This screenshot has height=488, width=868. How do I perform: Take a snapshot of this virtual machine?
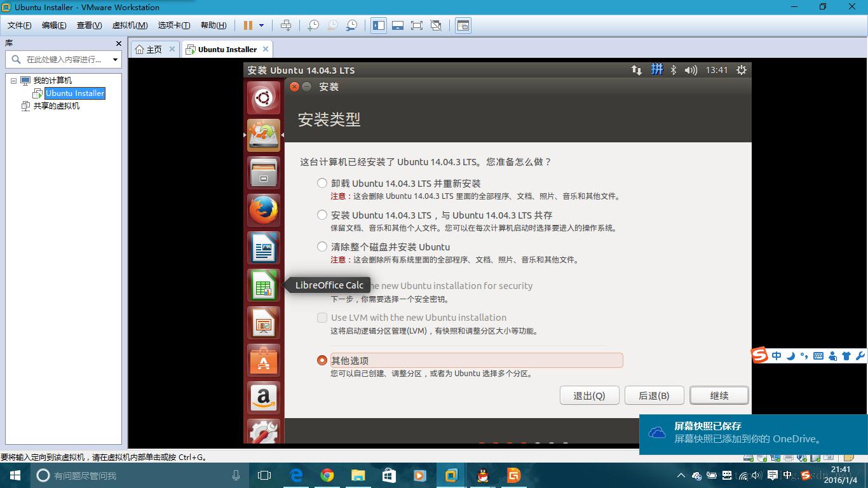[313, 25]
